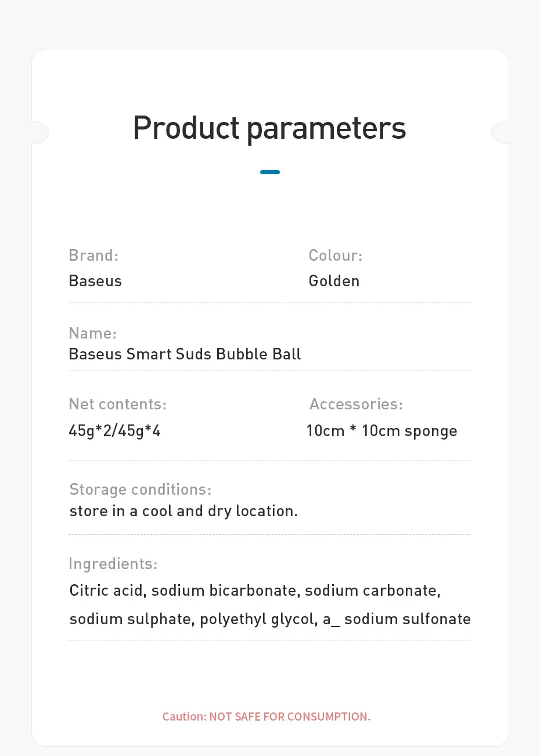
Task: Click the sodium sulphate ingredients line
Action: pos(270,619)
